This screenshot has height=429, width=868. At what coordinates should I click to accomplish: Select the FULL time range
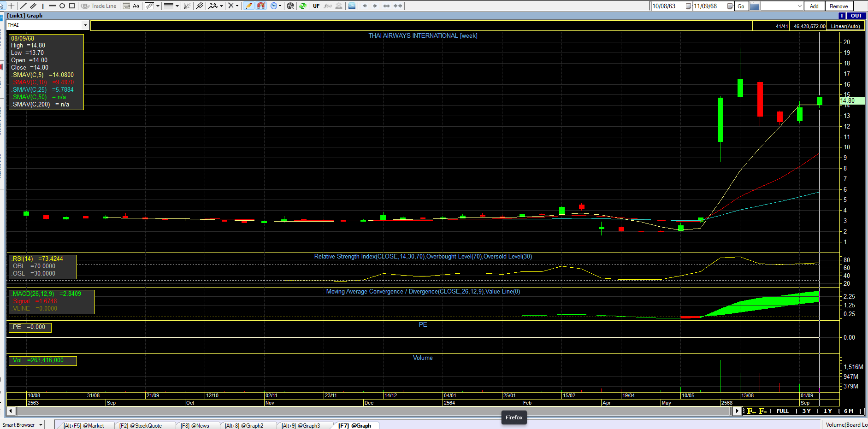click(x=783, y=411)
